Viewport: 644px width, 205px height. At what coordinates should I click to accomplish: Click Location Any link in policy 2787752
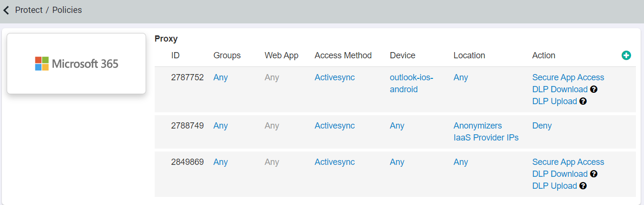coord(461,77)
